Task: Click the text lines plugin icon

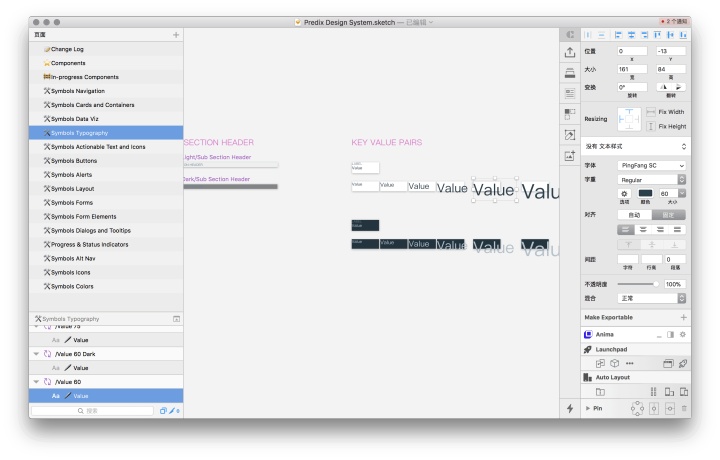Action: point(570,93)
